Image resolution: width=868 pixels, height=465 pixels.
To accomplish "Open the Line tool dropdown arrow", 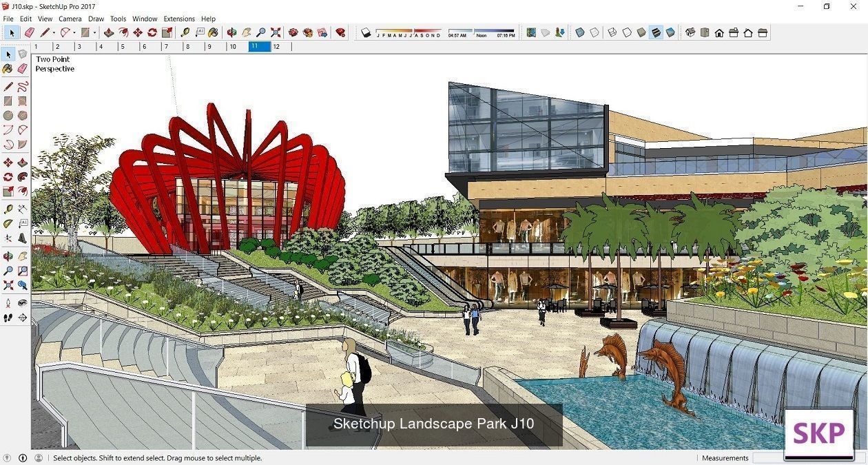I will pyautogui.click(x=54, y=32).
